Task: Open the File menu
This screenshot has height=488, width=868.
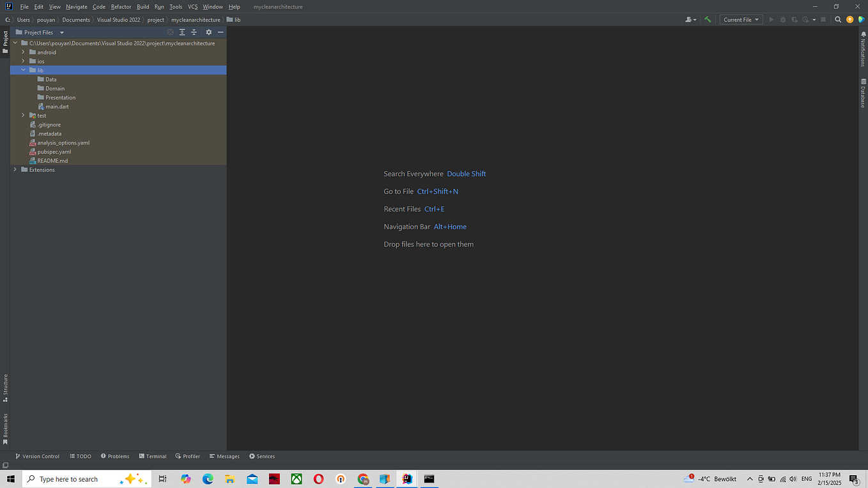Action: point(24,6)
